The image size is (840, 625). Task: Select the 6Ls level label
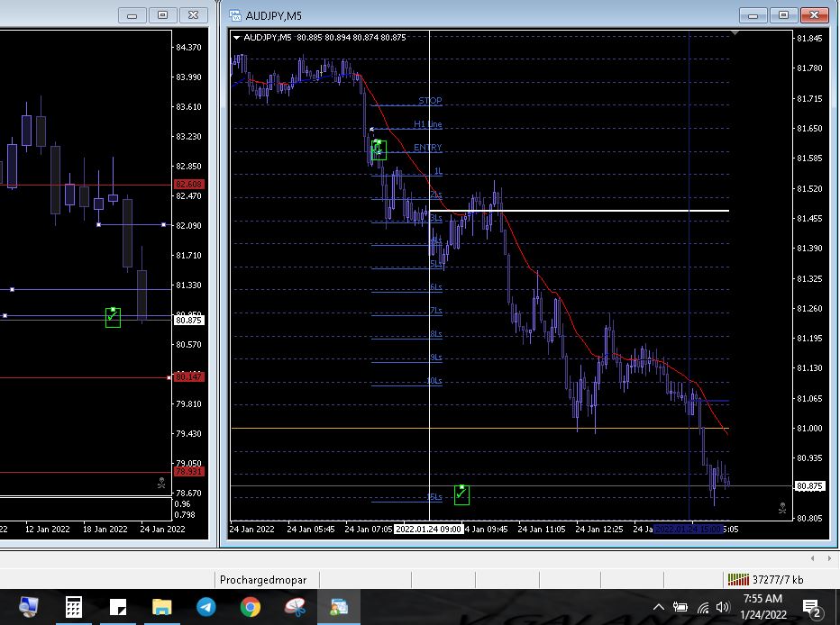point(435,287)
